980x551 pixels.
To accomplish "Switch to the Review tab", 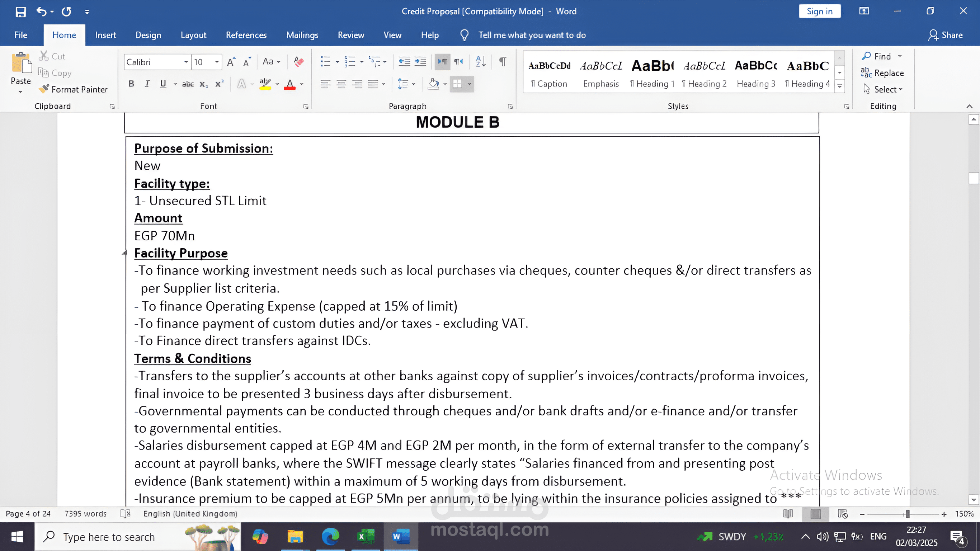I will tap(351, 35).
